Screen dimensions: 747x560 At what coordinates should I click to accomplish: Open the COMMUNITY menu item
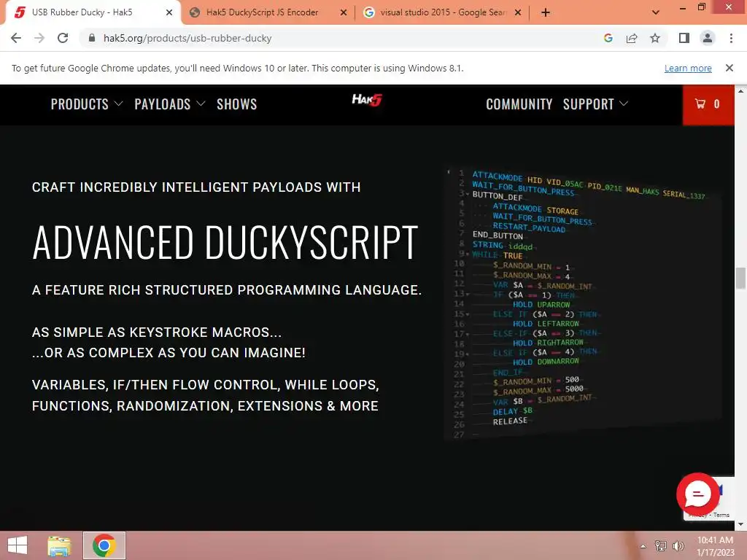pyautogui.click(x=519, y=104)
